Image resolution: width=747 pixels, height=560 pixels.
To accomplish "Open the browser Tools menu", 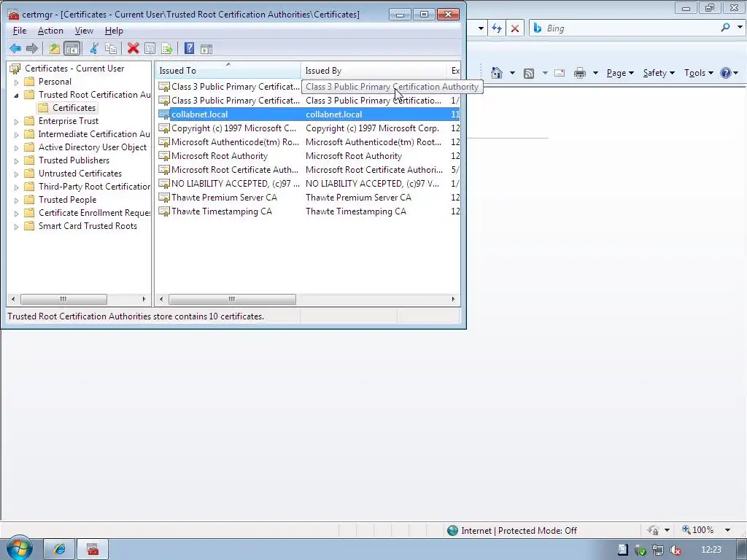I will (698, 73).
